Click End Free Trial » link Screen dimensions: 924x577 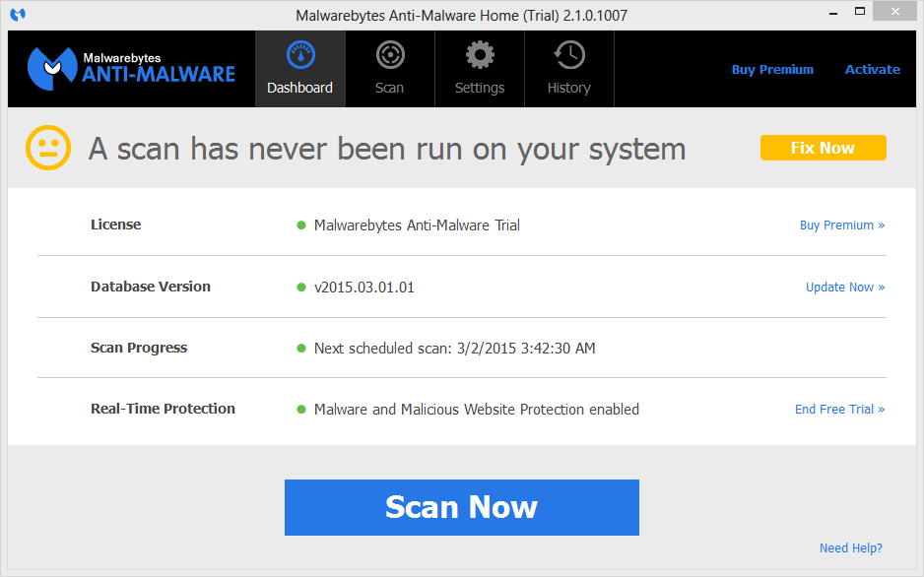(839, 410)
